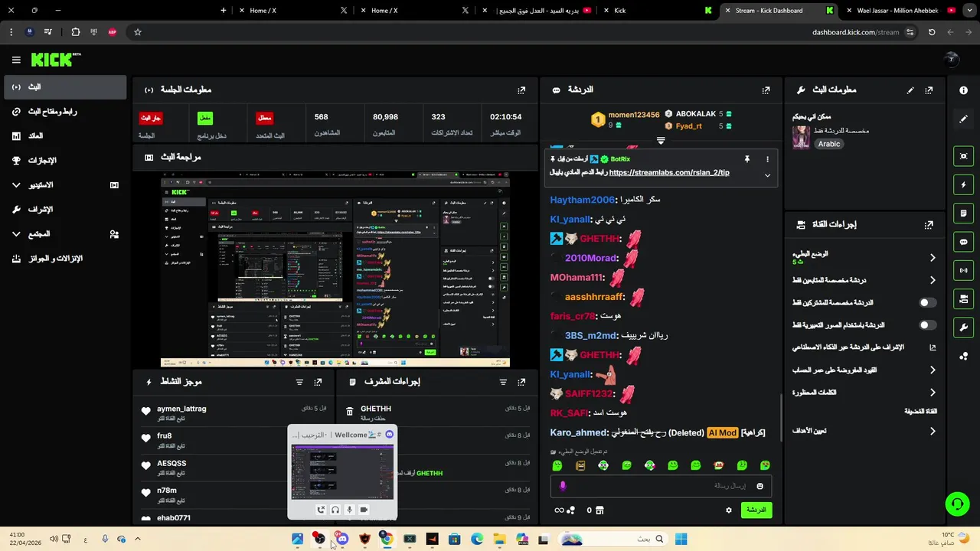Open the streamlabs.com/rslan_2/tip link
The width and height of the screenshot is (980, 551).
tap(669, 173)
